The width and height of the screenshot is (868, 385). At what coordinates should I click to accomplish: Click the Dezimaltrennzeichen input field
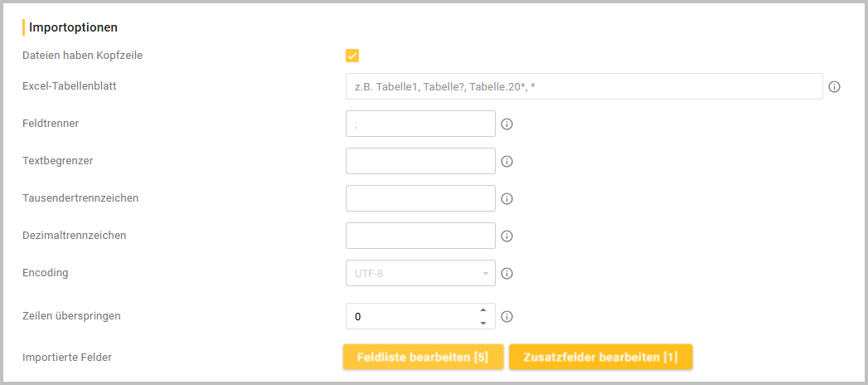[420, 236]
